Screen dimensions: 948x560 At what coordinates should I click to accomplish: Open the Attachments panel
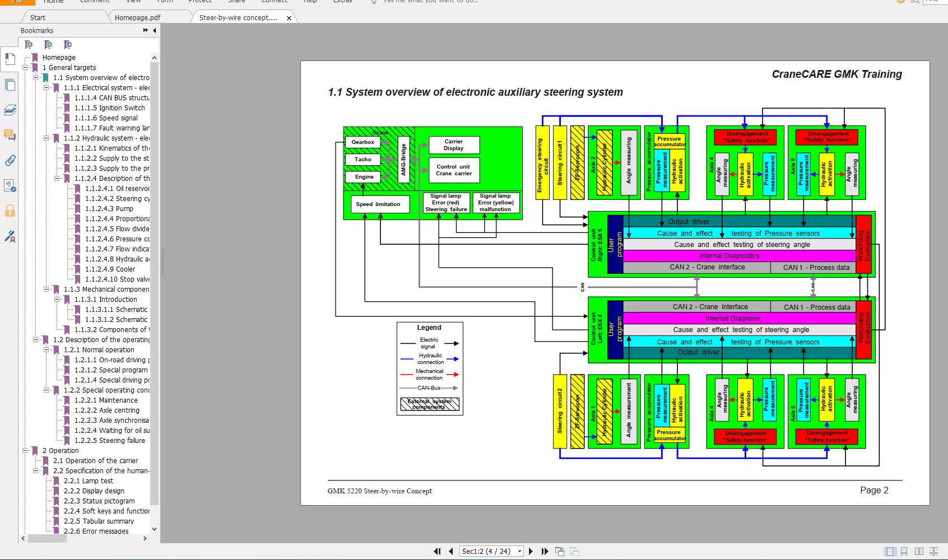9,161
